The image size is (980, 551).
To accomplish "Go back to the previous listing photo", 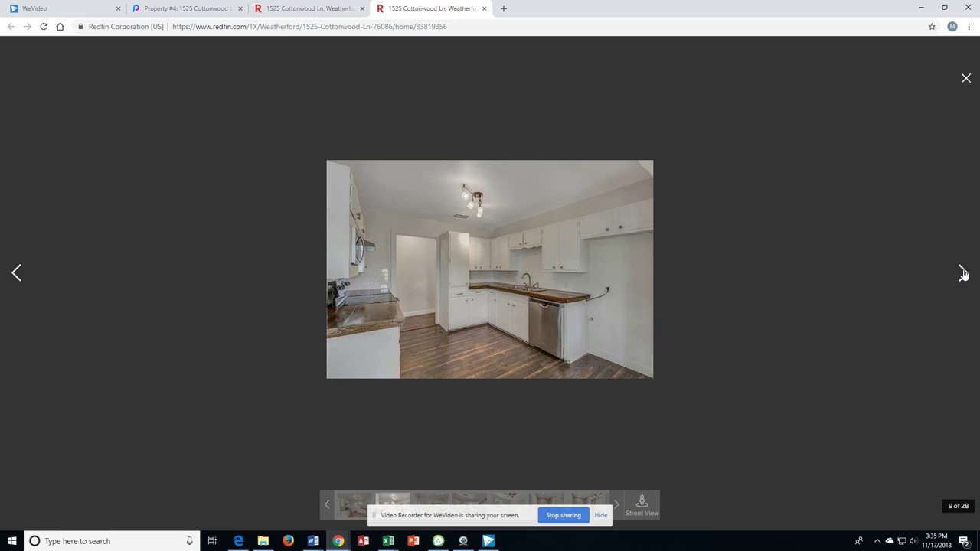I will tap(17, 272).
